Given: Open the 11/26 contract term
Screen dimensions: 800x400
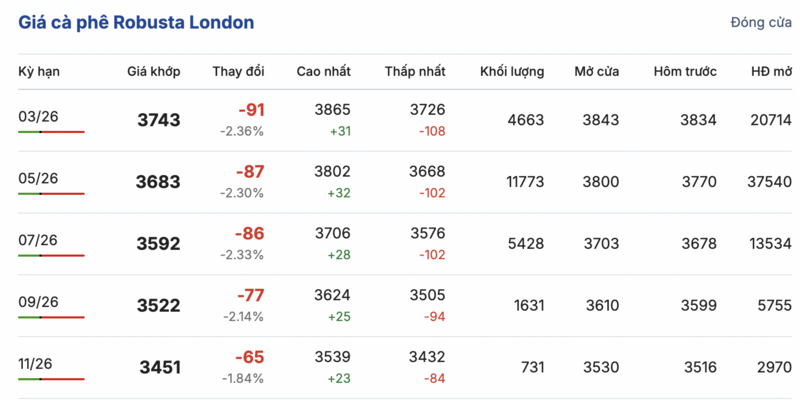Looking at the screenshot, I should (x=38, y=363).
